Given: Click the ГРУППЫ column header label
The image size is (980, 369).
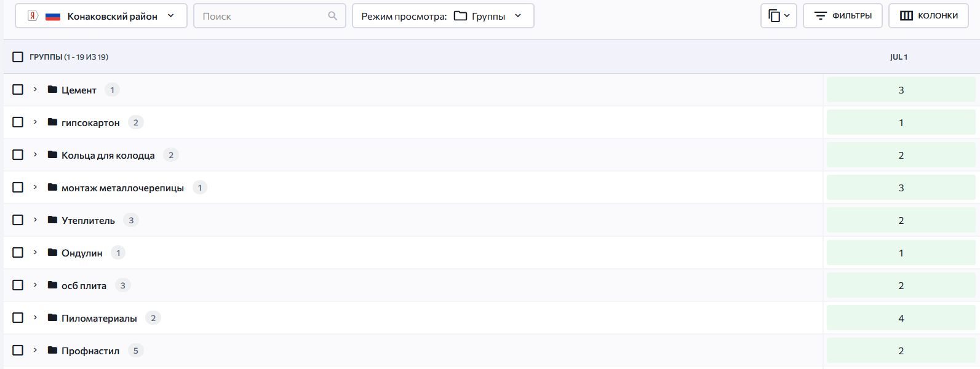Looking at the screenshot, I should click(x=69, y=57).
